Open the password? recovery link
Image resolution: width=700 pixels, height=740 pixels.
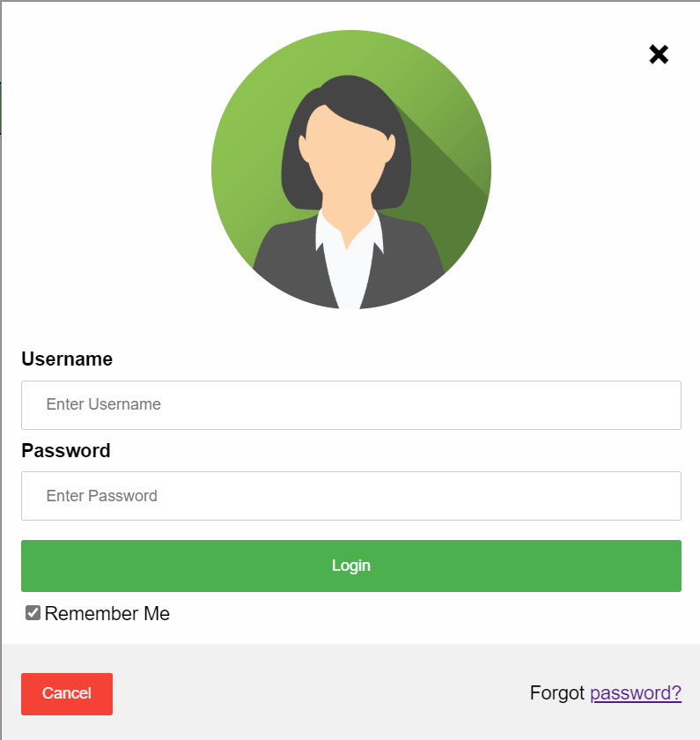[x=636, y=693]
